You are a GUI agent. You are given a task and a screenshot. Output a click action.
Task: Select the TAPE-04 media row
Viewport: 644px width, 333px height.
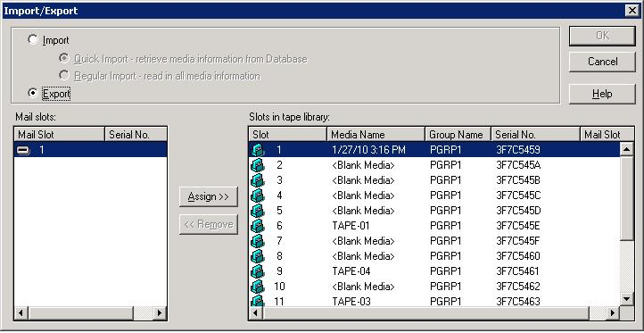click(434, 271)
